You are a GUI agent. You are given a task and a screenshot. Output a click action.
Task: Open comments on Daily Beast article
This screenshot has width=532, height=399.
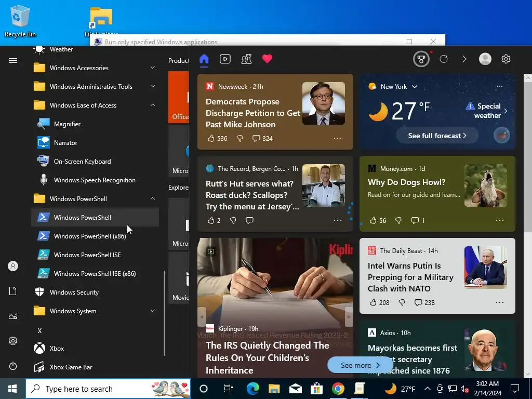424,303
